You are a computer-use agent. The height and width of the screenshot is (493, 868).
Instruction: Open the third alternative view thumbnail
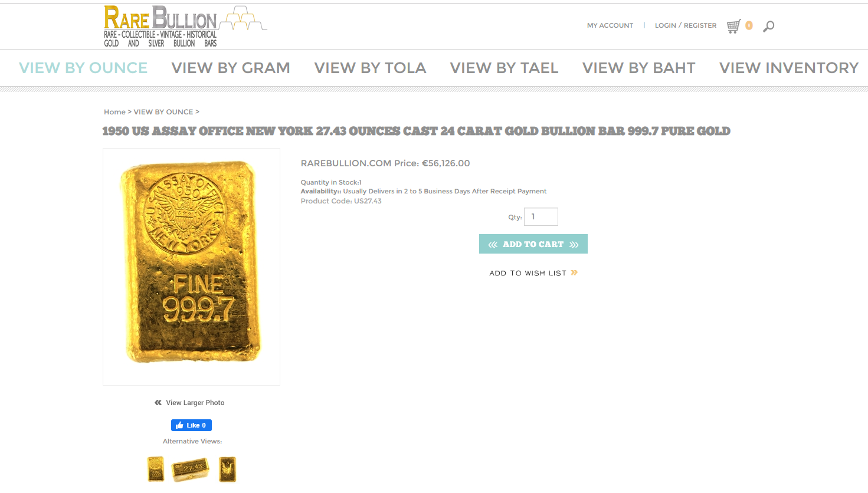tap(227, 469)
